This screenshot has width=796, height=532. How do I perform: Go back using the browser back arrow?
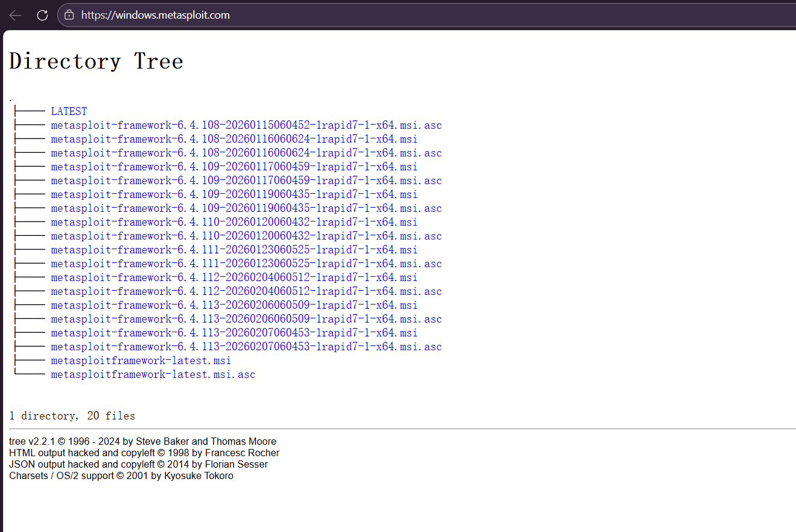coord(16,15)
